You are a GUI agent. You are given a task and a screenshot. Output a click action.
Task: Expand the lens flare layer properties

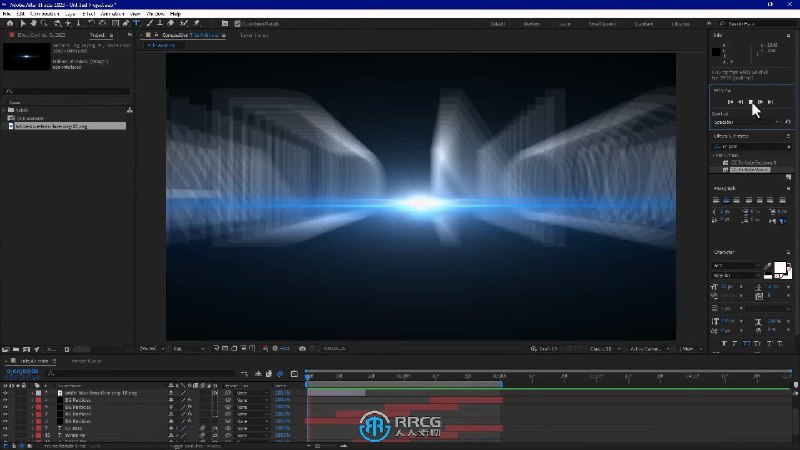coord(32,393)
